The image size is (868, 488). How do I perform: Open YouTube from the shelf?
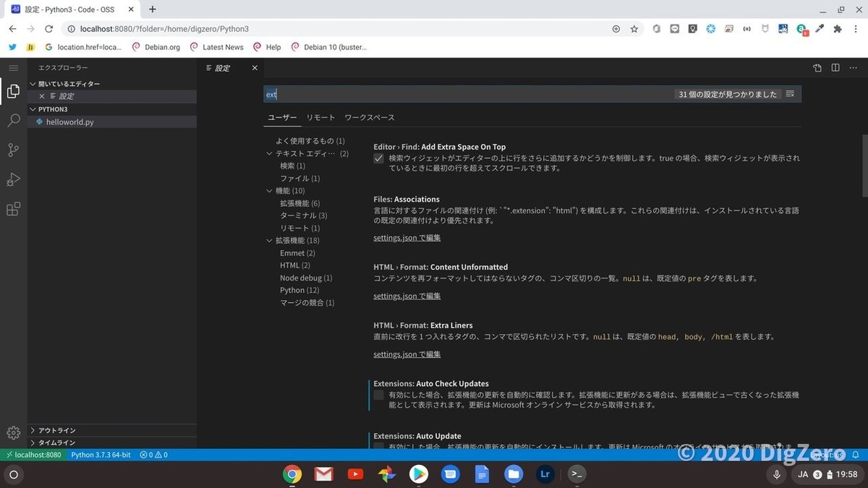[x=355, y=474]
